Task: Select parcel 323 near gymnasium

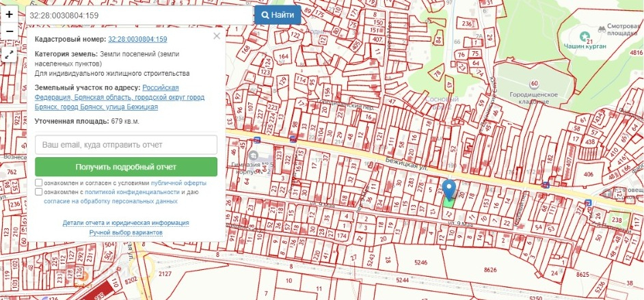Action: (280, 156)
